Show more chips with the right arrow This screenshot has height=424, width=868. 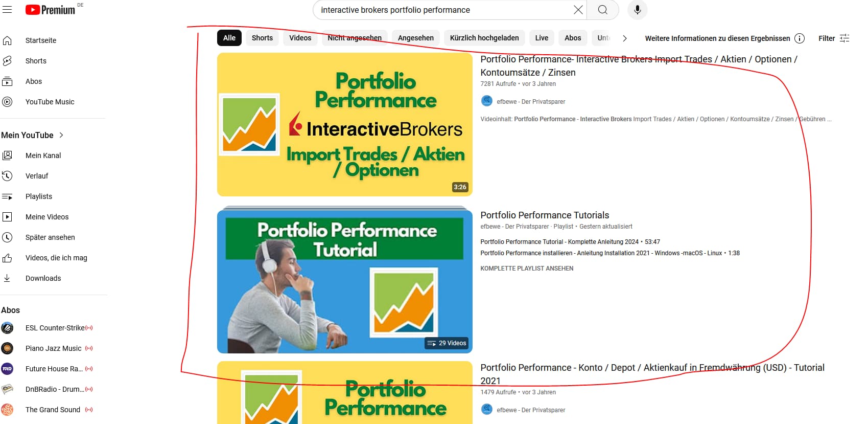pos(624,38)
